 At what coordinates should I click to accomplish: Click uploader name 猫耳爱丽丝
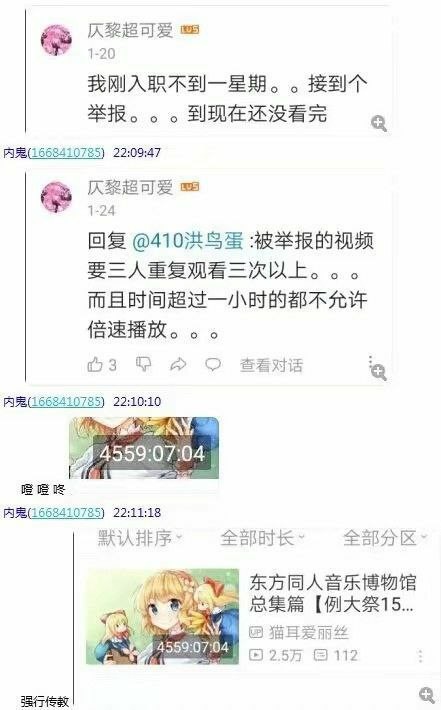point(309,633)
